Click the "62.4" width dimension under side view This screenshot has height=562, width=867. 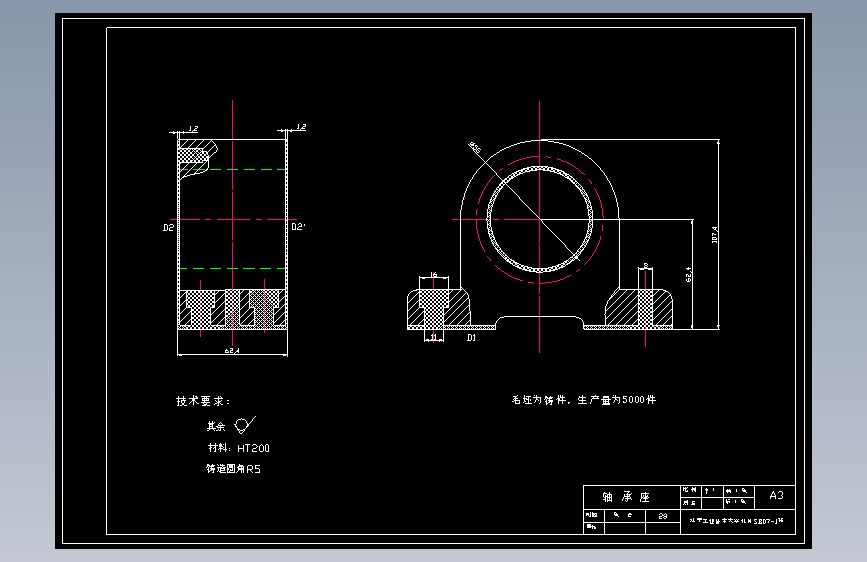[232, 350]
